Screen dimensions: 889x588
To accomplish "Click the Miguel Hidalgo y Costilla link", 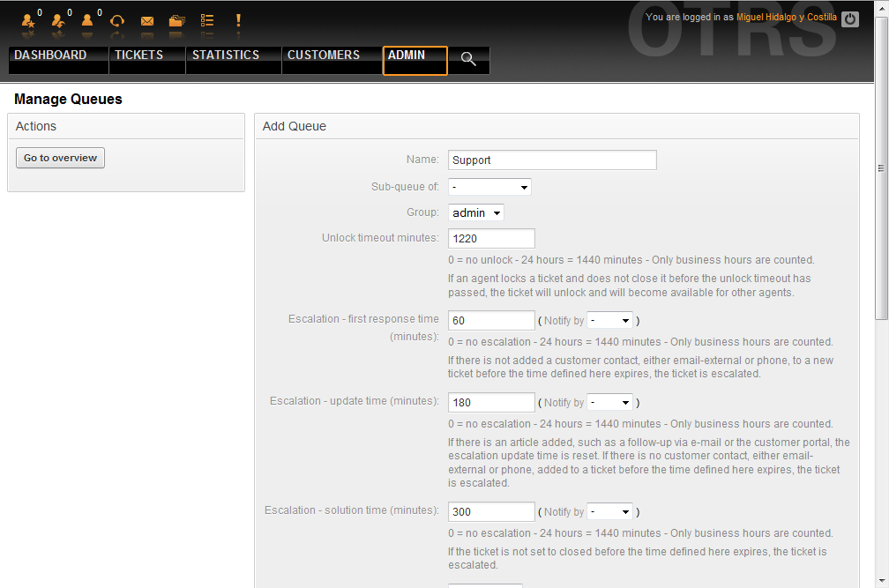I will tap(787, 18).
